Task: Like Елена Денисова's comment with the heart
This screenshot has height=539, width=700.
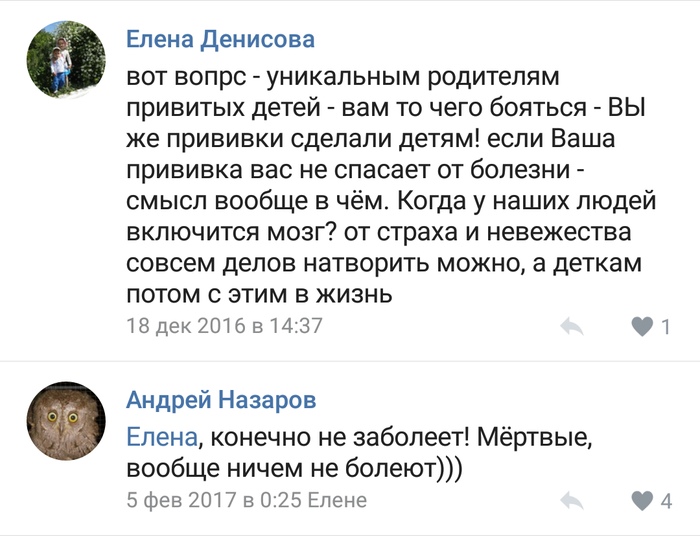Action: pos(642,326)
